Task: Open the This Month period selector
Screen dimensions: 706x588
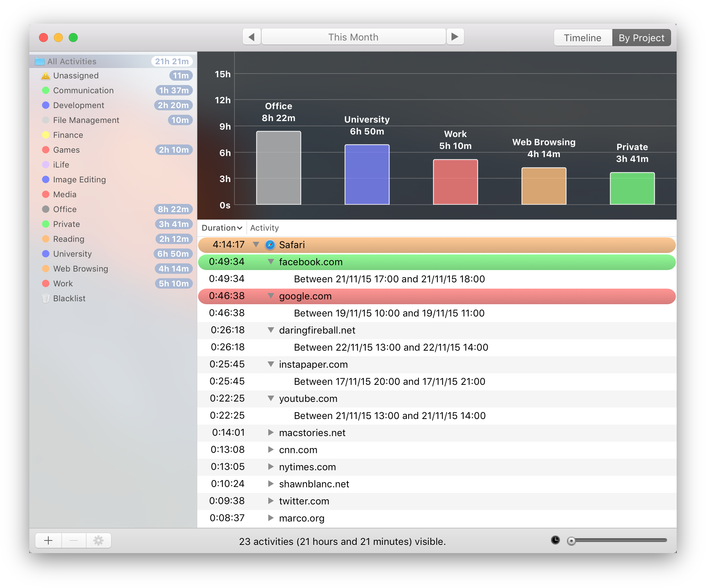Action: pyautogui.click(x=353, y=37)
